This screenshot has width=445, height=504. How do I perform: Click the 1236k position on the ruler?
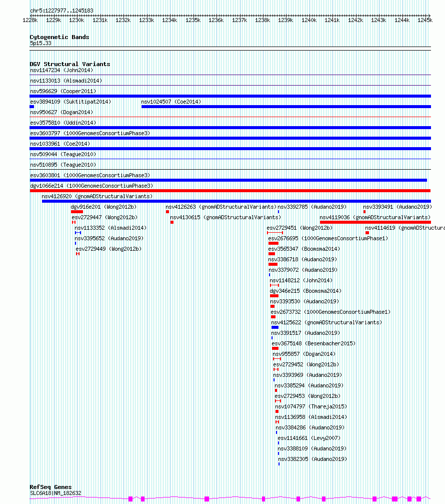click(x=216, y=20)
